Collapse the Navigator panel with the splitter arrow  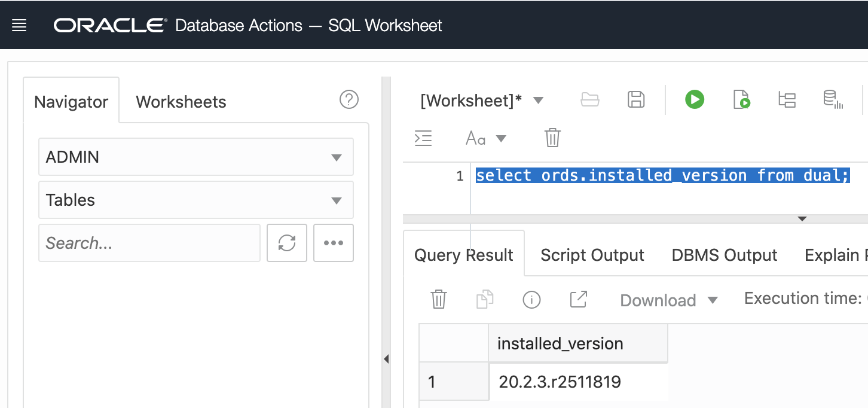tap(386, 359)
